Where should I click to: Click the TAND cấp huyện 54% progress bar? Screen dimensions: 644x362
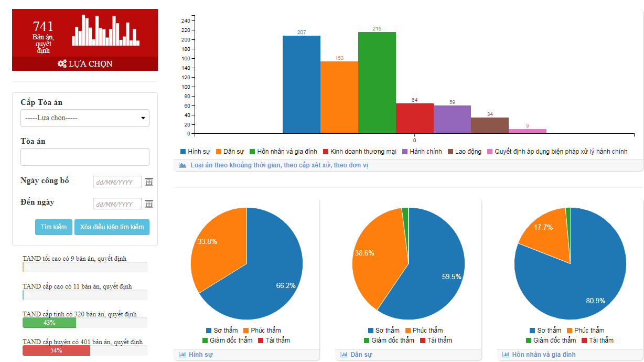click(x=56, y=350)
